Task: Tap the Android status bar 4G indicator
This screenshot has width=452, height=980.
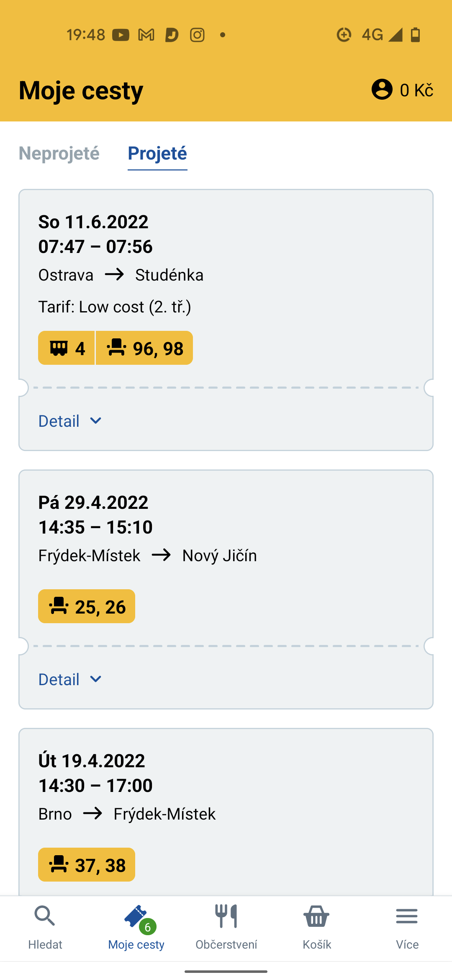Action: (372, 34)
